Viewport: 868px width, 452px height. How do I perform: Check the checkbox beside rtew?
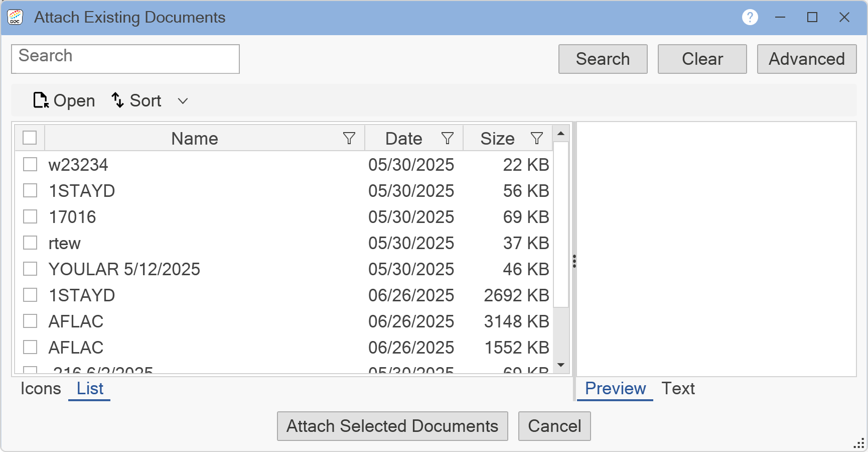pos(30,243)
